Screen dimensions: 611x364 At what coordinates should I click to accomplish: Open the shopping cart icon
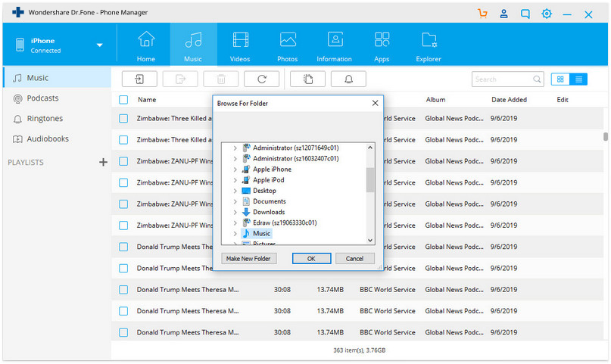482,14
